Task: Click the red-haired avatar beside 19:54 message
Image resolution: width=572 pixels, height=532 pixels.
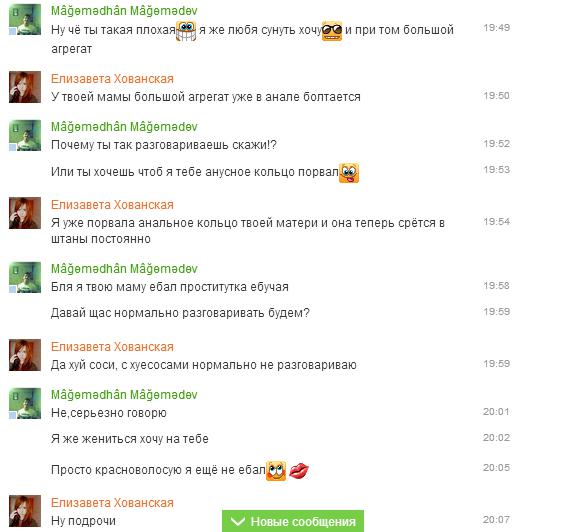Action: 25,213
